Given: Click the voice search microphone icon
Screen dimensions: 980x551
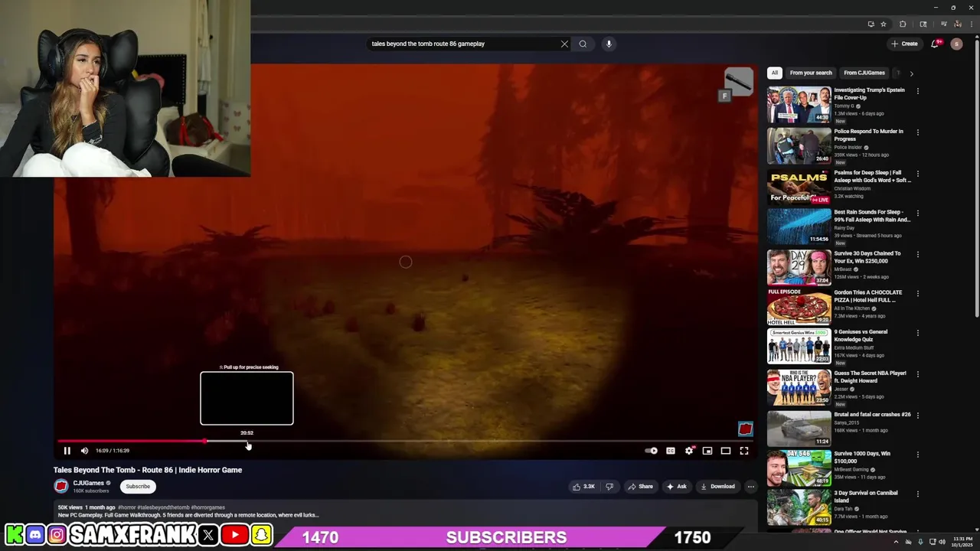Looking at the screenshot, I should (609, 44).
